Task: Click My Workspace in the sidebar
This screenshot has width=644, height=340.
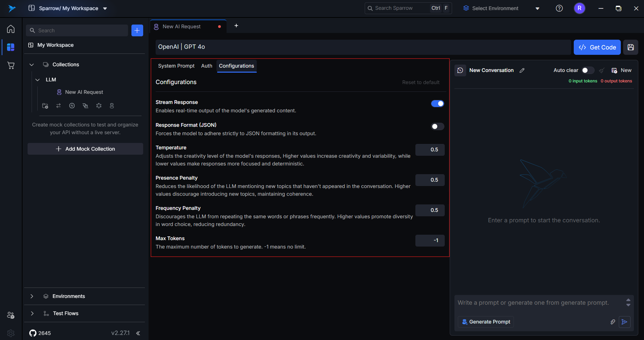Action: point(55,45)
